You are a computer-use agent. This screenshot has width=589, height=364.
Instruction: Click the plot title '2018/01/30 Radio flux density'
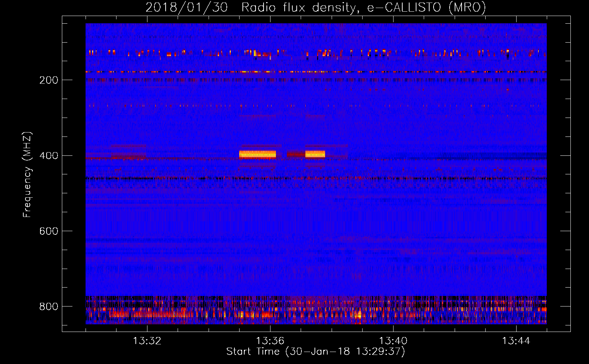(250, 7)
